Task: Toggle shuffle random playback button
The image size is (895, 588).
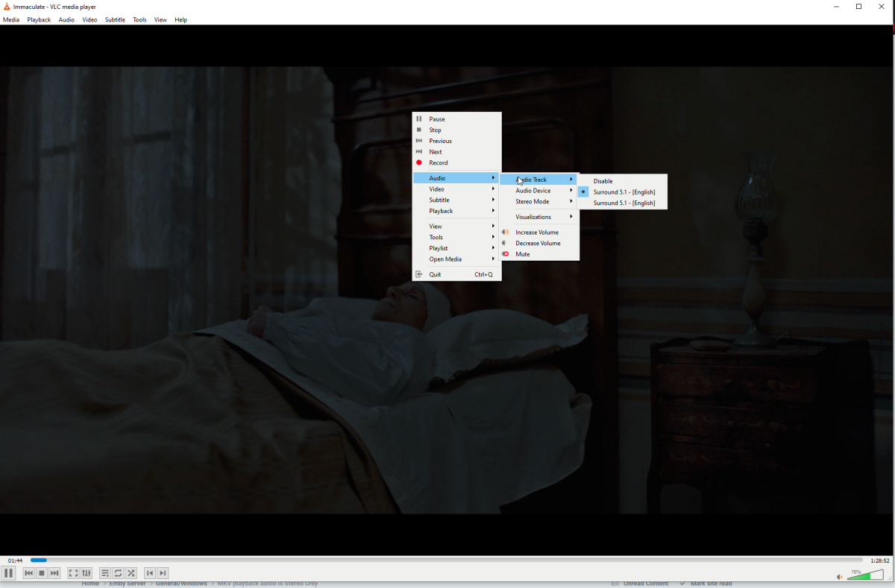Action: (131, 573)
